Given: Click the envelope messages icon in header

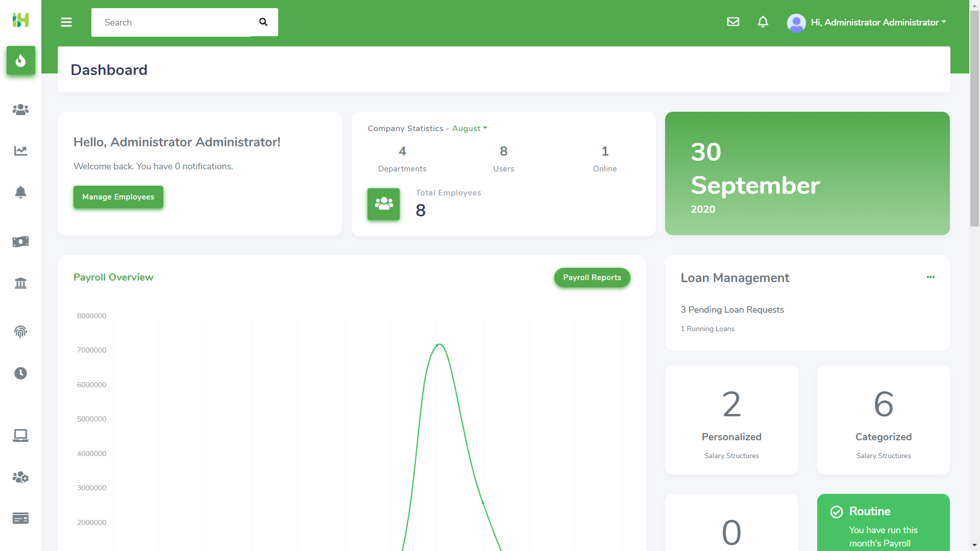Looking at the screenshot, I should 733,22.
